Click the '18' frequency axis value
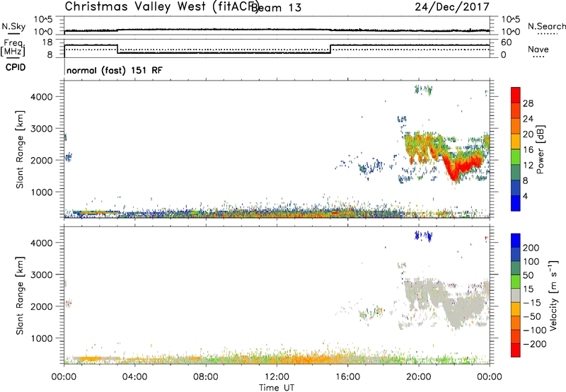566x392 pixels. 47,42
